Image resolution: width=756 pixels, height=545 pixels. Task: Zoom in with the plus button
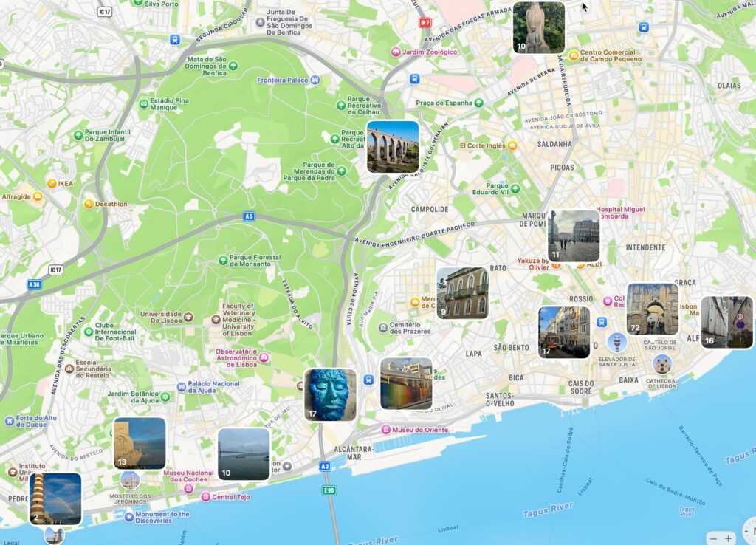point(729,538)
